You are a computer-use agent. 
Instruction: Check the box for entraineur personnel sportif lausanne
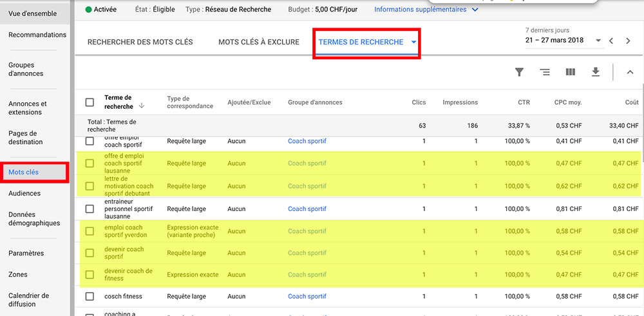[x=90, y=209]
